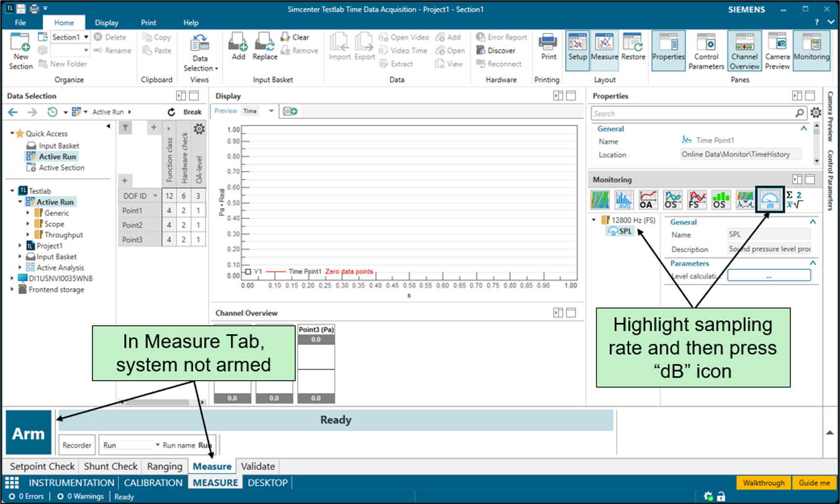Select the AVG spectrum monitoring icon

625,200
